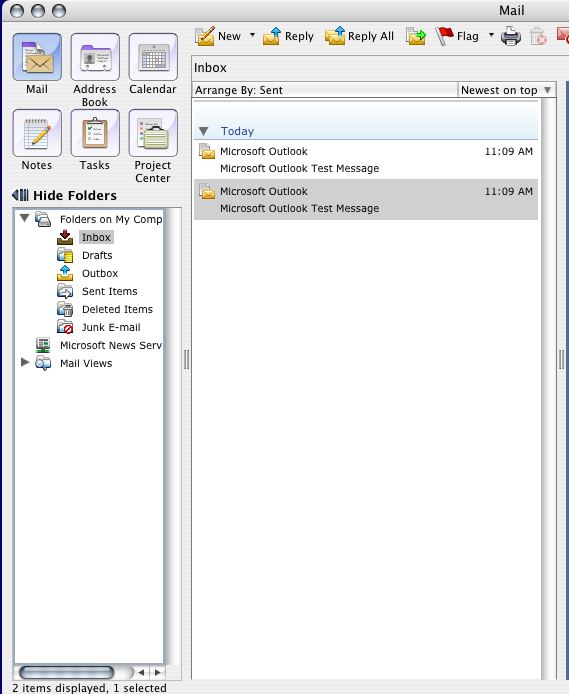Open the Sent Items folder
The height and width of the screenshot is (694, 569).
pos(110,291)
